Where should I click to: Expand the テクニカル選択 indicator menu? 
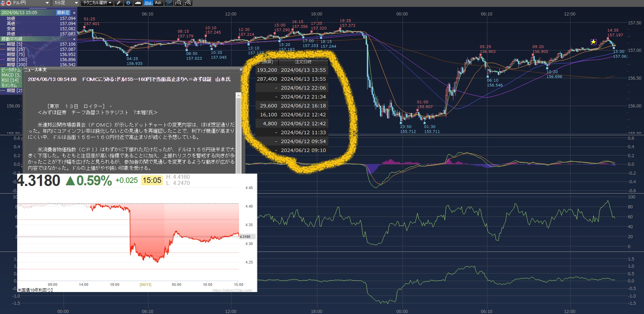pyautogui.click(x=97, y=3)
